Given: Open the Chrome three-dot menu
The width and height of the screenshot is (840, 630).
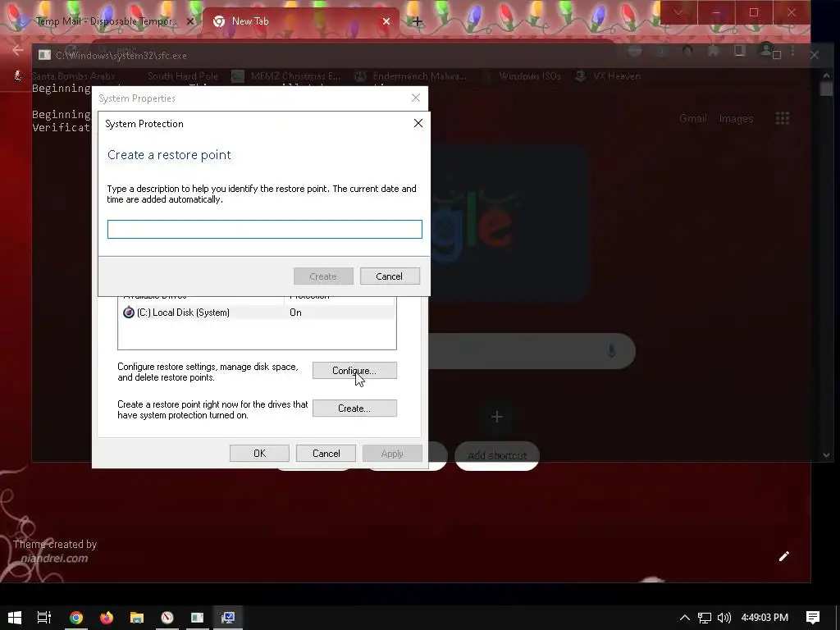Looking at the screenshot, I should pyautogui.click(x=793, y=51).
